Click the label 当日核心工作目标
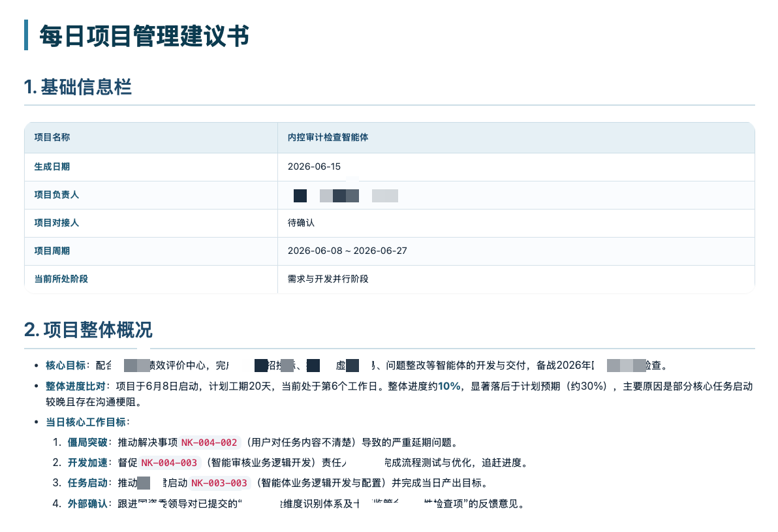This screenshot has width=778, height=532. click(86, 422)
